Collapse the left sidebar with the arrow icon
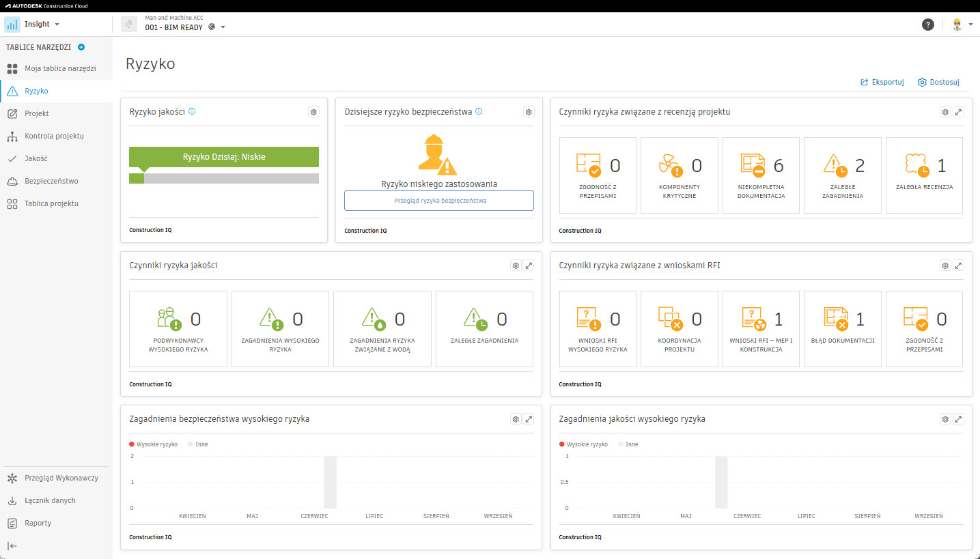 [12, 545]
